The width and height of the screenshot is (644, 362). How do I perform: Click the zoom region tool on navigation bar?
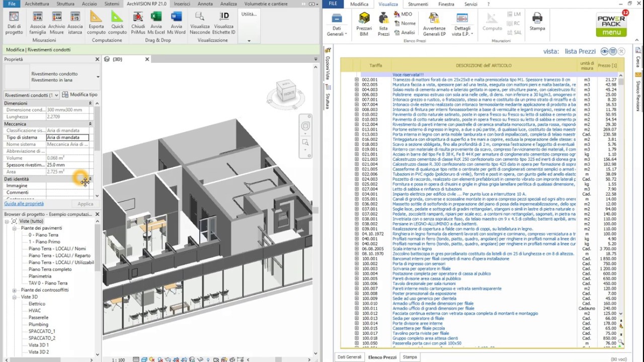pos(305,143)
